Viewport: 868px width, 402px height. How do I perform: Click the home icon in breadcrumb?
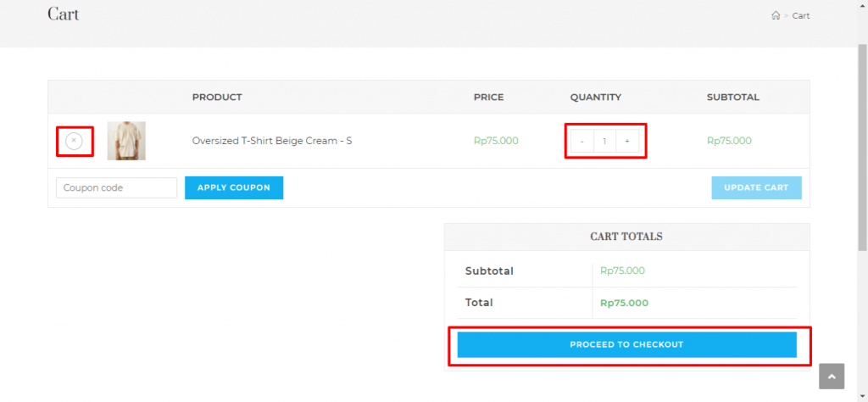pos(775,16)
